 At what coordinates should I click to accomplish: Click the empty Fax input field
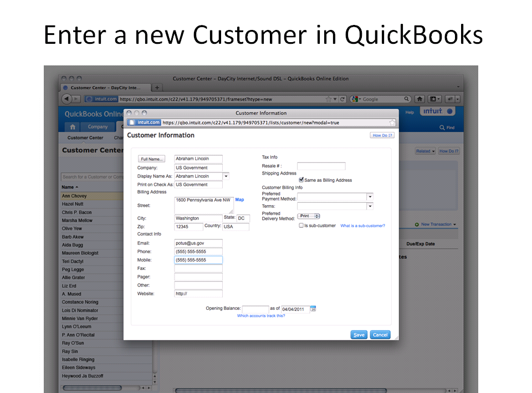point(198,268)
